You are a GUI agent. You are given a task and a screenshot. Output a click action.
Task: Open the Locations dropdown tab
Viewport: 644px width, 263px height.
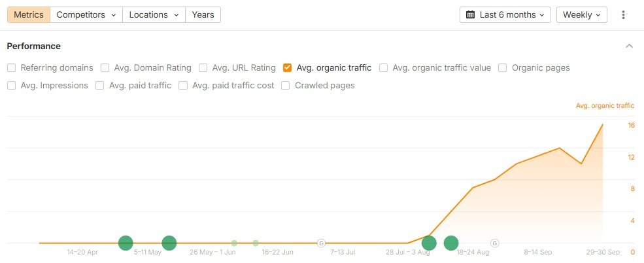154,14
